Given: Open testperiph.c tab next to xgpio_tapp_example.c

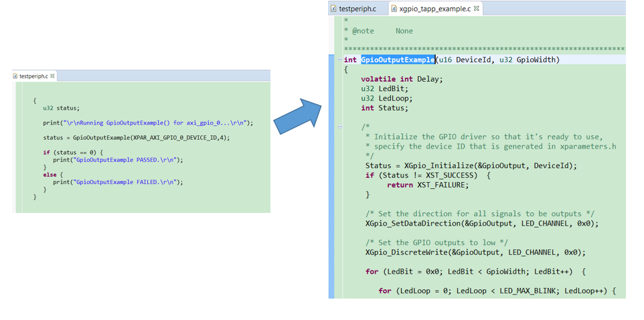Looking at the screenshot, I should (x=357, y=9).
